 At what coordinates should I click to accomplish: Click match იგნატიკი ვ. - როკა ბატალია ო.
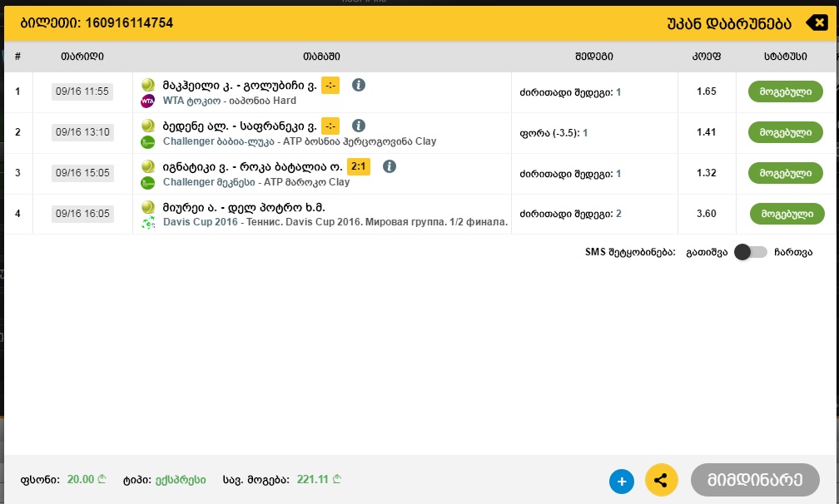[x=252, y=167]
